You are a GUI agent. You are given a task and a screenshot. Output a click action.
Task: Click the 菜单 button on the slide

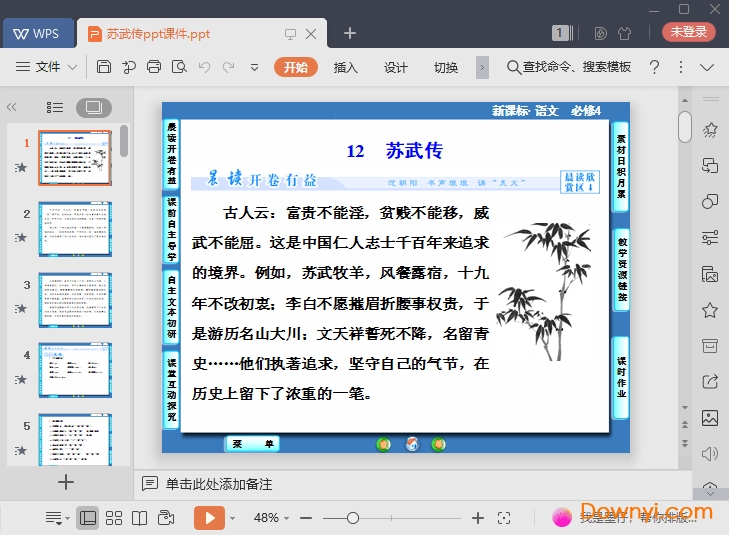pyautogui.click(x=253, y=444)
